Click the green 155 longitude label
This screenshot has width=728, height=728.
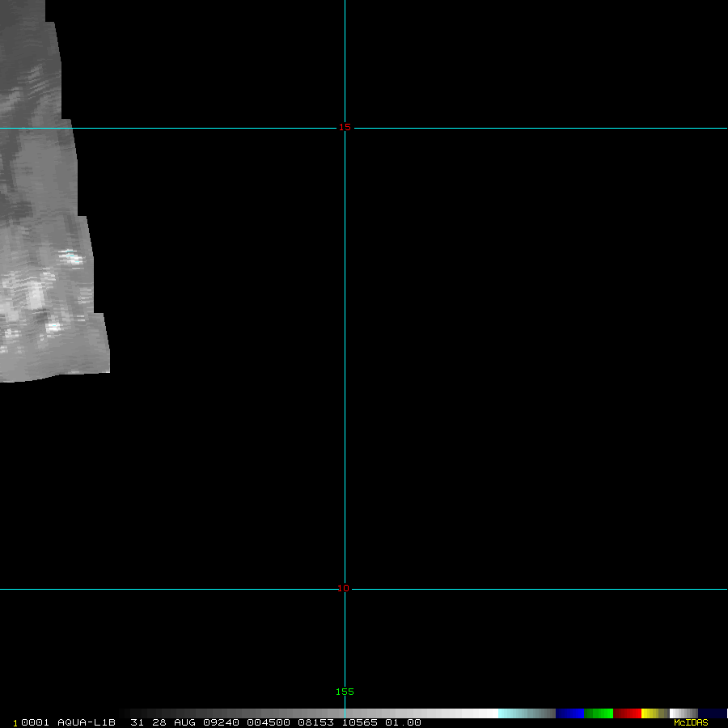[x=345, y=692]
